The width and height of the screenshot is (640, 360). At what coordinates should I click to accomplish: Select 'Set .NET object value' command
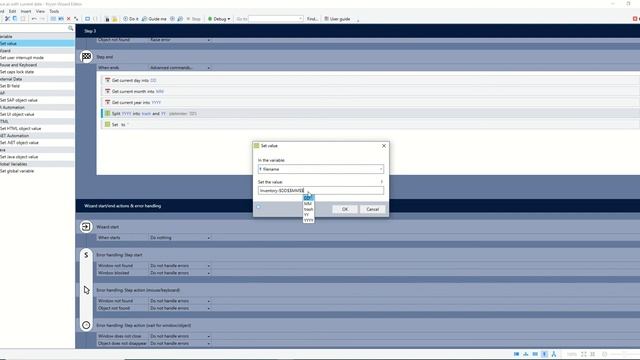37,142
